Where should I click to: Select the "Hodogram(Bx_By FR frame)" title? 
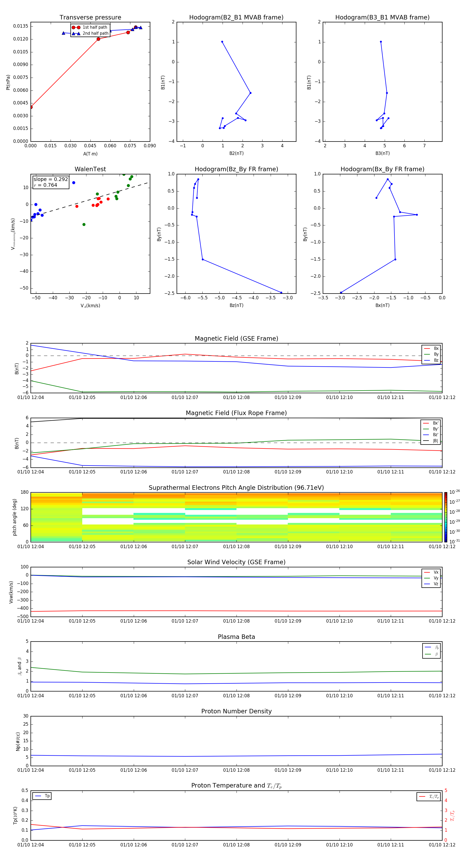click(382, 169)
